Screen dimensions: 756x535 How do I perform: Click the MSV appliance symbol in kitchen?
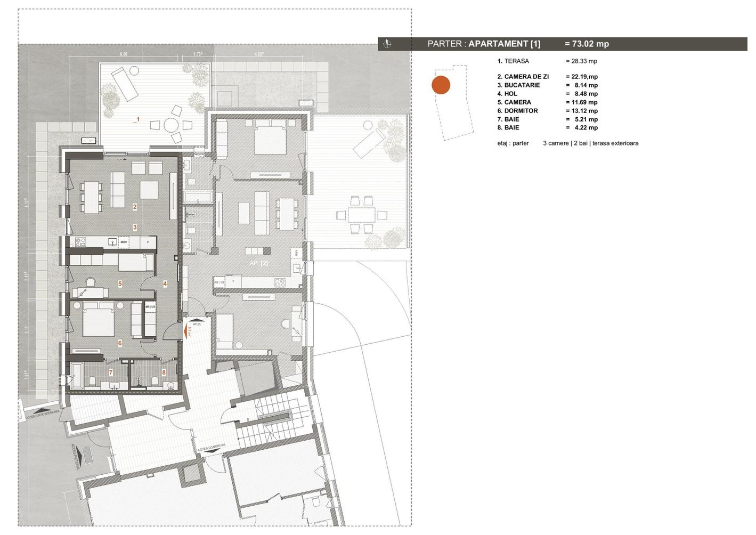[124, 242]
